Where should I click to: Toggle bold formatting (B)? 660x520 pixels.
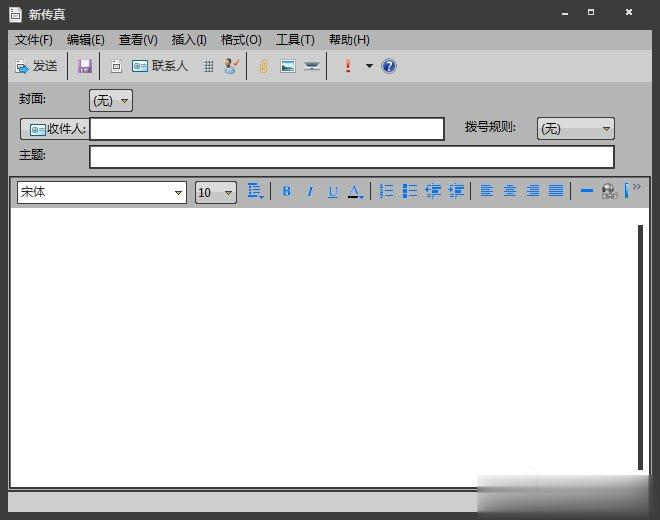[287, 191]
